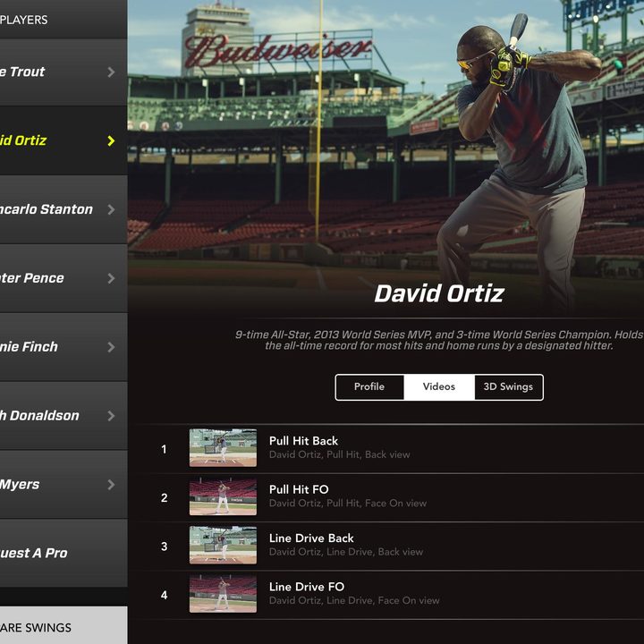Choose Pence from the players list

coord(32,278)
